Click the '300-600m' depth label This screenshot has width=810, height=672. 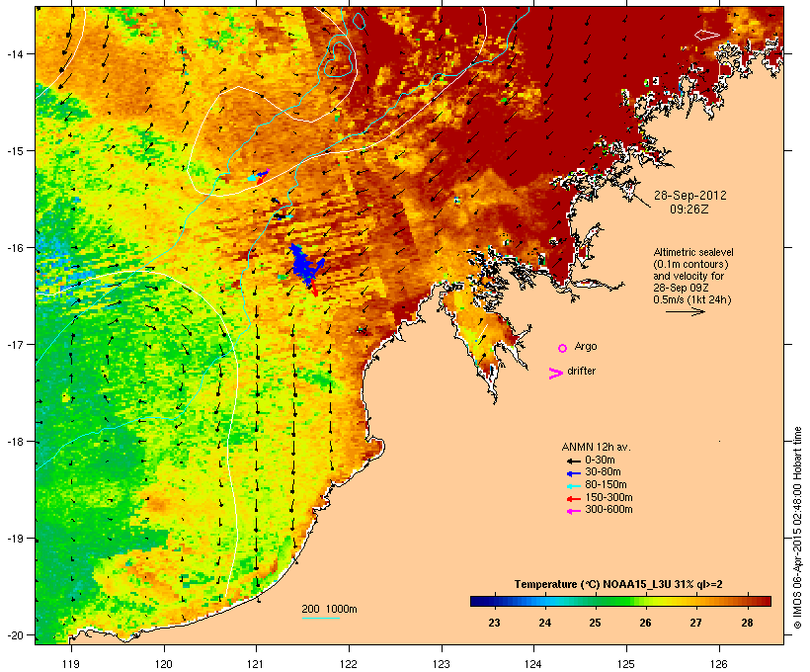click(608, 510)
